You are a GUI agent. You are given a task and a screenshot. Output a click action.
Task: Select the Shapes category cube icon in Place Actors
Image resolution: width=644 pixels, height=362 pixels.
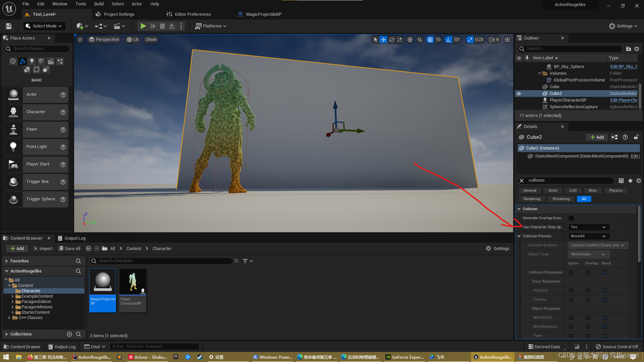point(41,61)
